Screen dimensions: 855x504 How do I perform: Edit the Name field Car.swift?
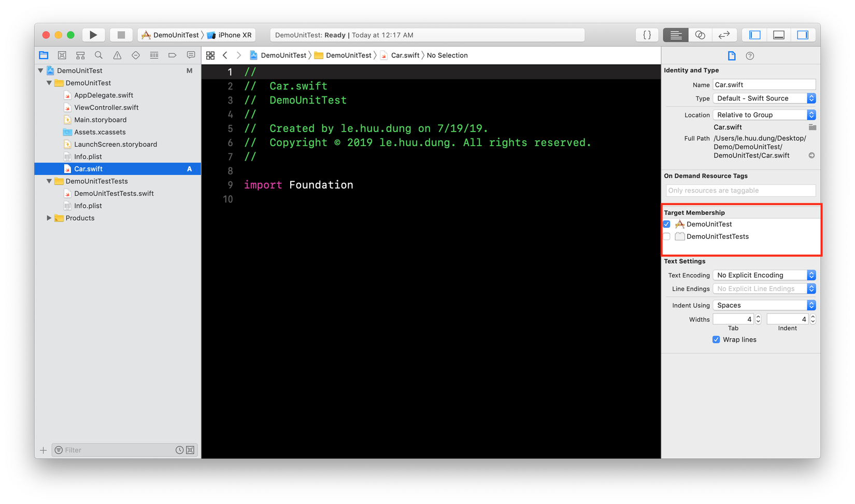coord(764,84)
